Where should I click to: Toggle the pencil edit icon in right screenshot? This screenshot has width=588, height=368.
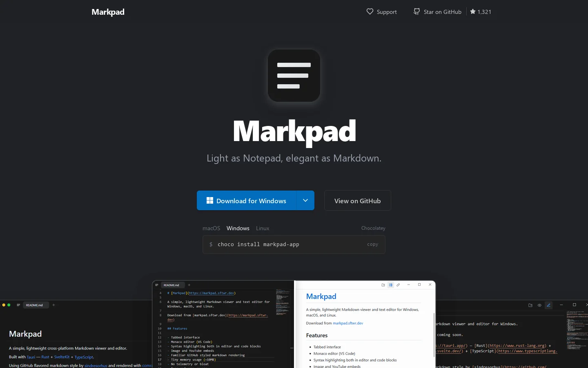point(549,305)
